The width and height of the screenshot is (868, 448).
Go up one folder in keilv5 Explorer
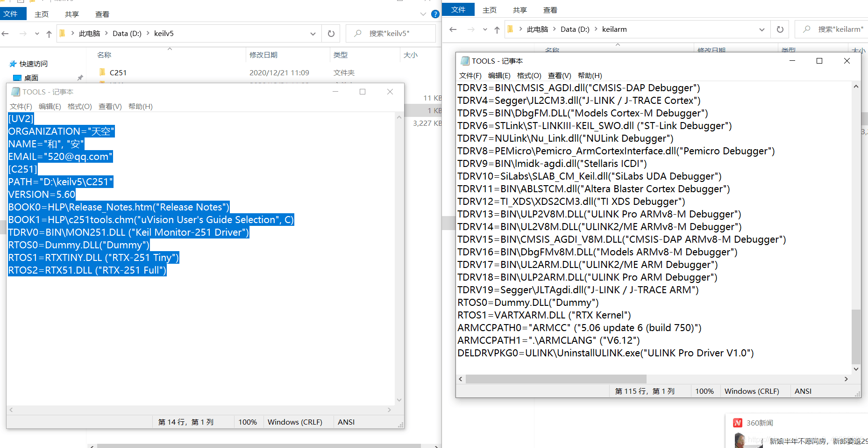tap(49, 34)
